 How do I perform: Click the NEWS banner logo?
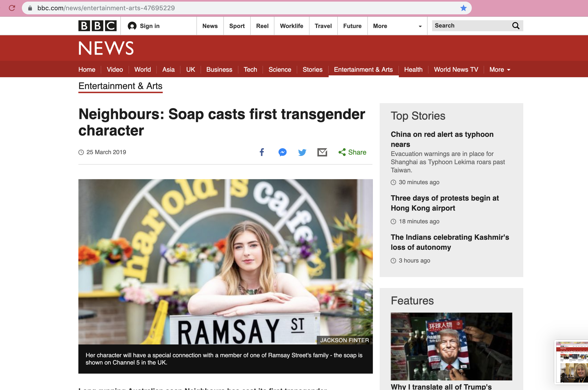pos(106,48)
